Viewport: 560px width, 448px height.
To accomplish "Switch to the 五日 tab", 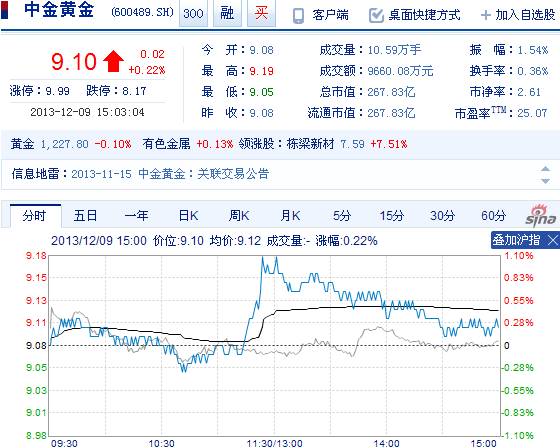I will (x=85, y=216).
